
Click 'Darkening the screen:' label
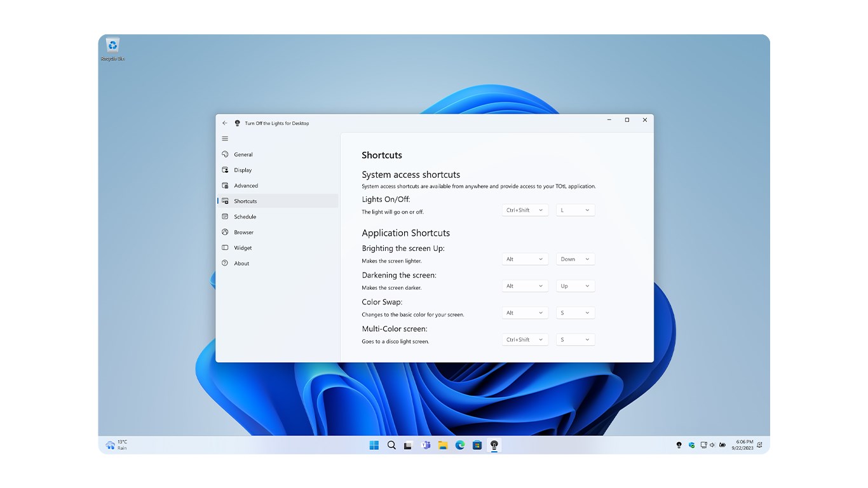pos(399,275)
